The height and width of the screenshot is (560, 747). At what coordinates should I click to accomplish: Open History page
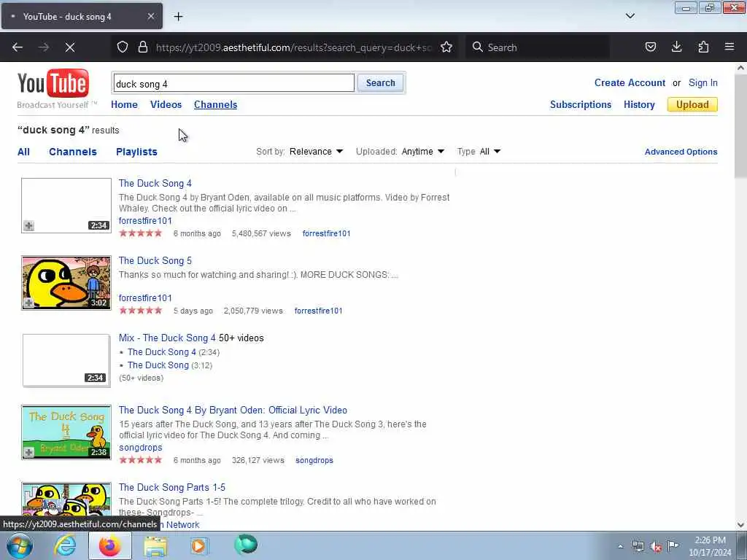point(639,105)
